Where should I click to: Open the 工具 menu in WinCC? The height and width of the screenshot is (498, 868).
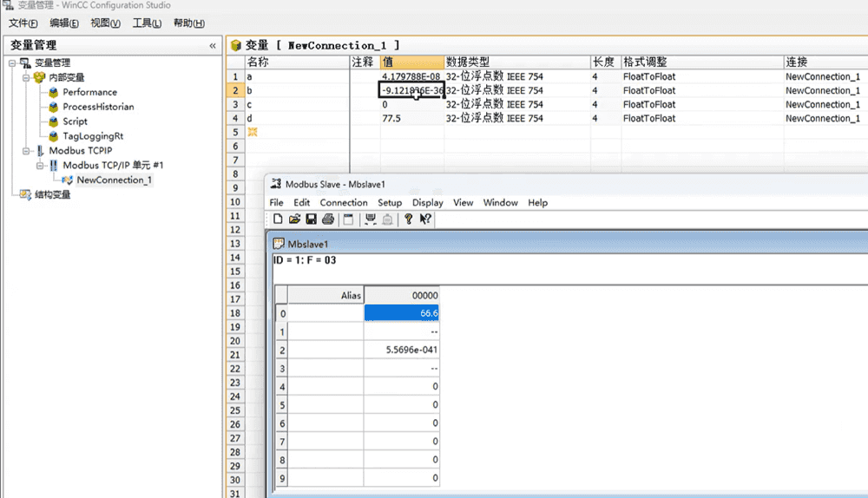[146, 23]
